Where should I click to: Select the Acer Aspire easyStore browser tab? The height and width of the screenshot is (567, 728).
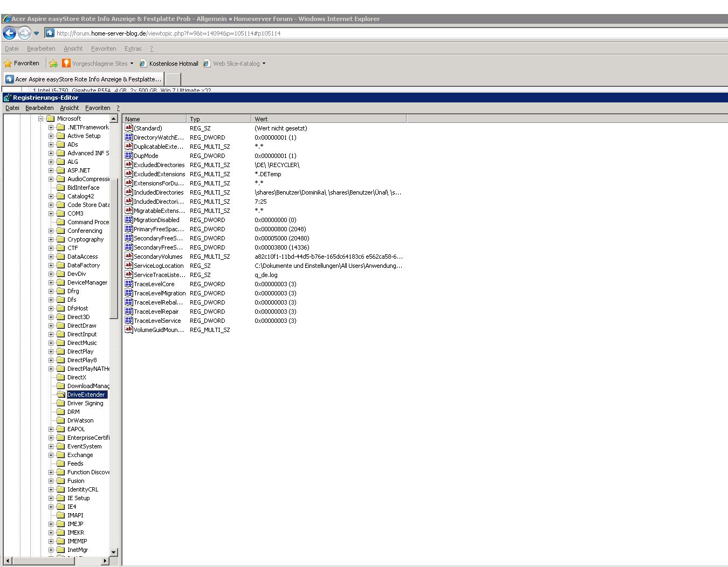84,79
